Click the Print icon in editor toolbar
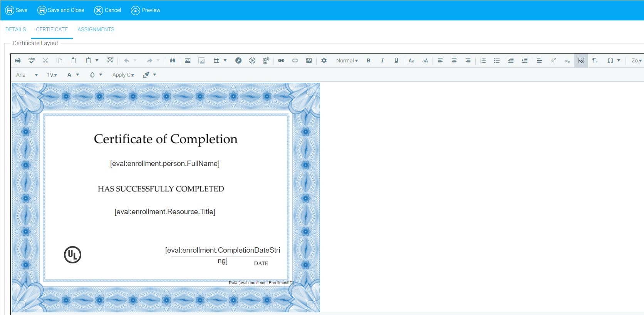Screen dimensions: 644x315 (x=18, y=60)
